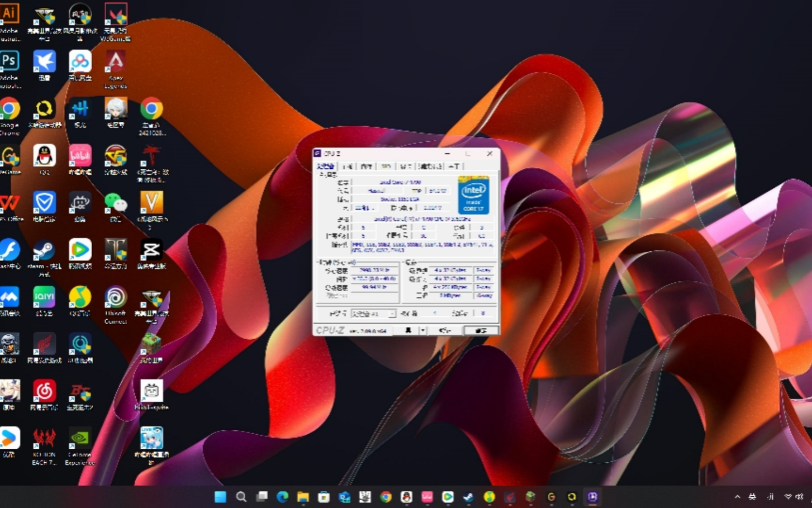Image resolution: width=812 pixels, height=508 pixels.
Task: Click the OK (确定) button in CPU-Z
Action: [x=480, y=330]
